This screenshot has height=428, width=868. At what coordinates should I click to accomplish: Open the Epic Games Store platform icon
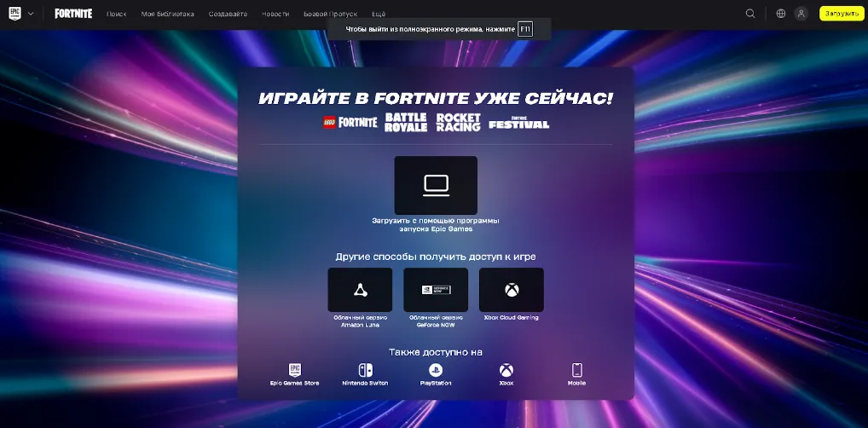pos(294,370)
